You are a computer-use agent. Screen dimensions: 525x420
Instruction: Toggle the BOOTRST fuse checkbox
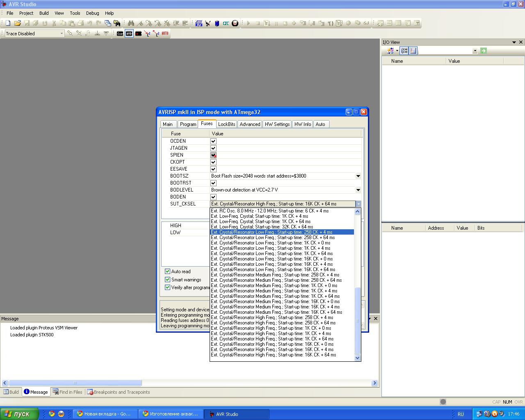(213, 183)
